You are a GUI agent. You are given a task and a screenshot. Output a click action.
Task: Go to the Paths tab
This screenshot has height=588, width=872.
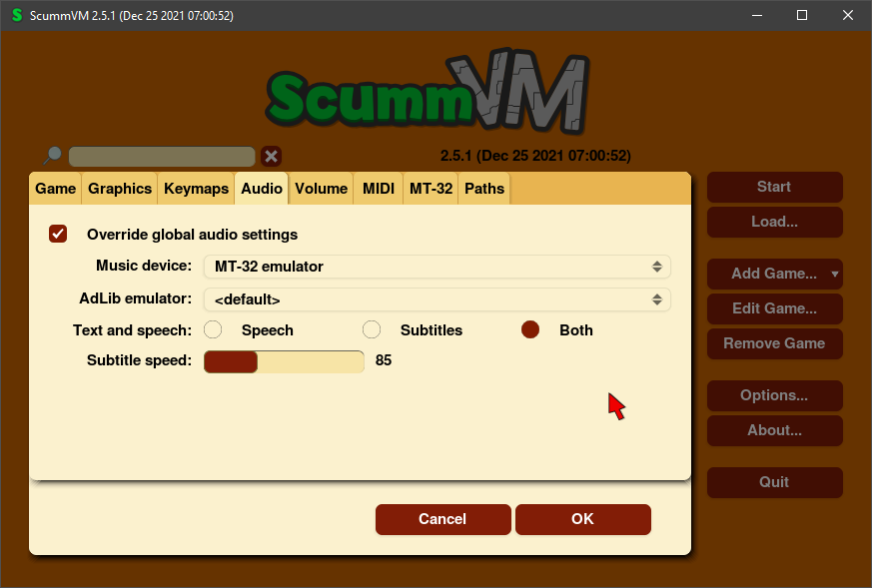(484, 188)
